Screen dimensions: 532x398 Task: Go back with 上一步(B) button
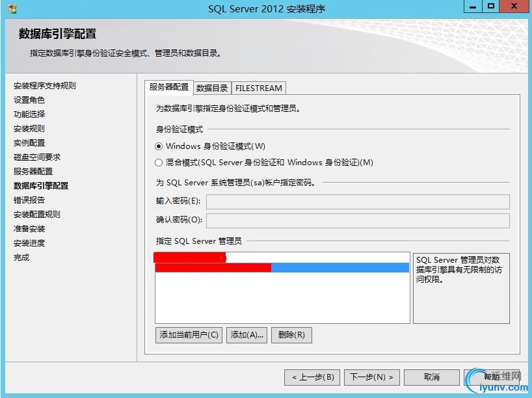tap(312, 377)
